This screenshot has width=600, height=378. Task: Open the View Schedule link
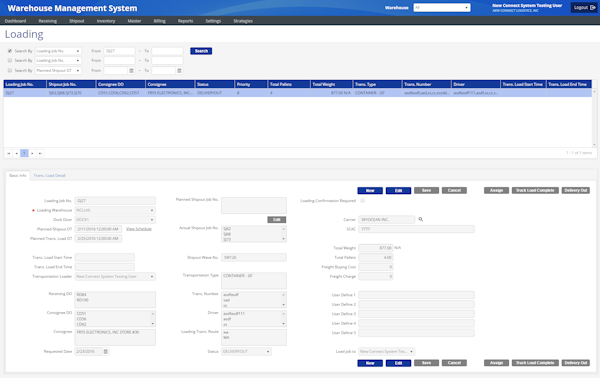point(139,229)
